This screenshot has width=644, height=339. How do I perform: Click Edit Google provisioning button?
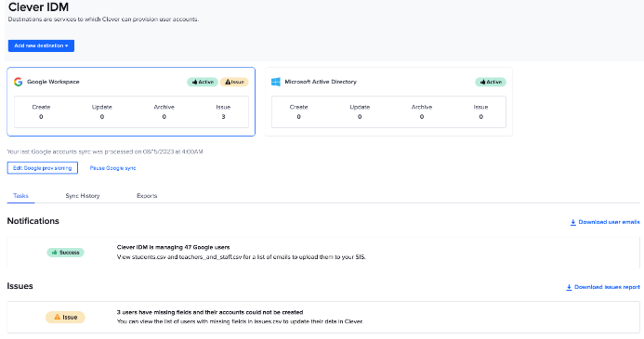click(43, 168)
